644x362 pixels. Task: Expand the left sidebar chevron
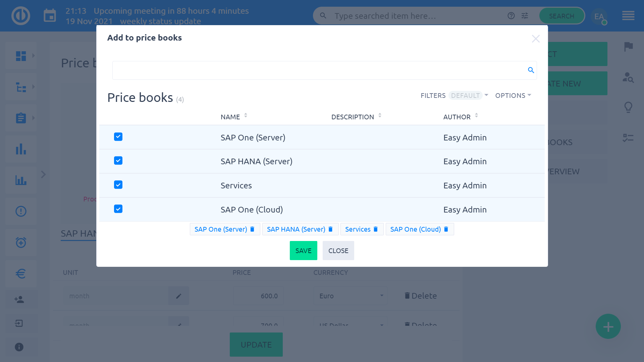[x=43, y=175]
